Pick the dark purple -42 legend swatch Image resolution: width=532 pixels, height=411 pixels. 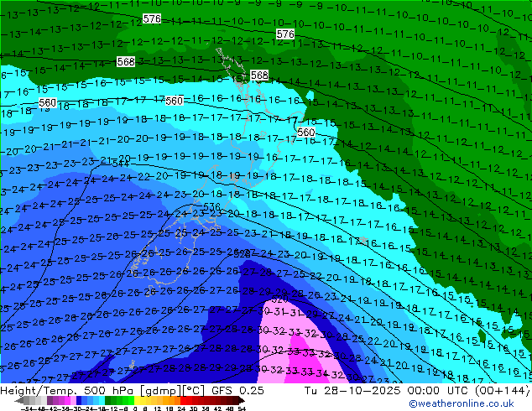tap(50, 400)
